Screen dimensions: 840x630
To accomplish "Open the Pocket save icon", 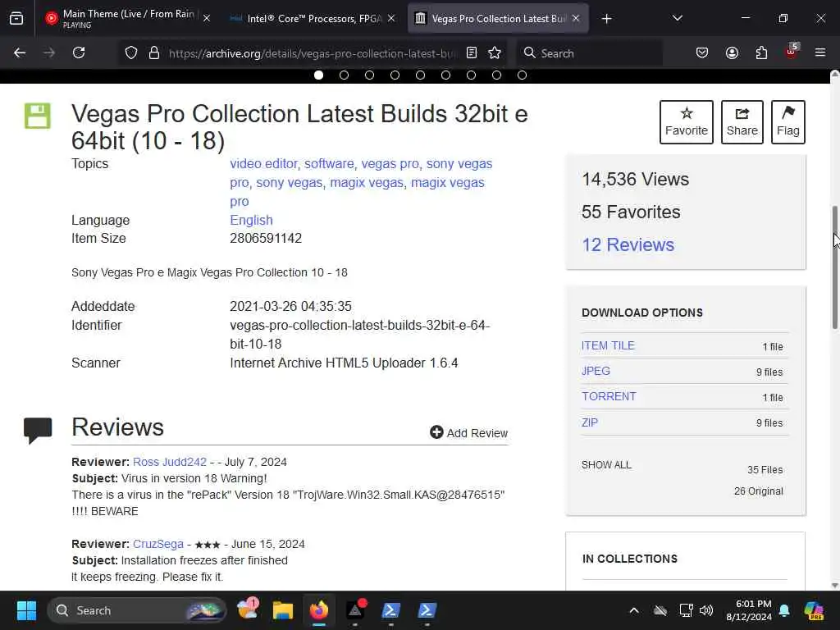I will point(702,53).
